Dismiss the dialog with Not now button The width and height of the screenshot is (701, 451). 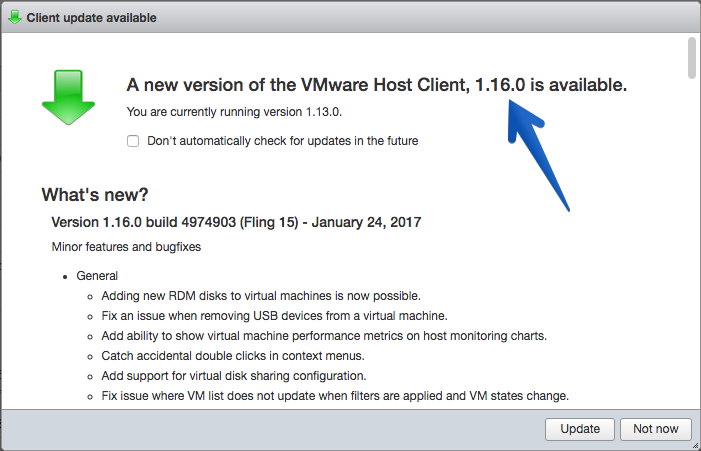(x=656, y=429)
